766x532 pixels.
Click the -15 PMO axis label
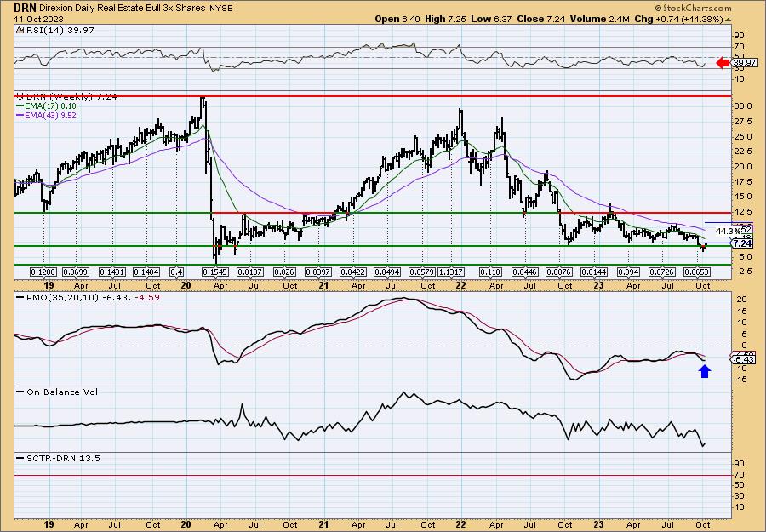(x=740, y=380)
